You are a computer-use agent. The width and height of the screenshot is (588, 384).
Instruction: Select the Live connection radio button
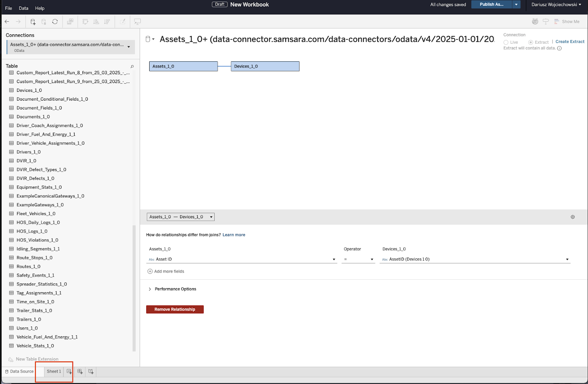click(x=506, y=42)
